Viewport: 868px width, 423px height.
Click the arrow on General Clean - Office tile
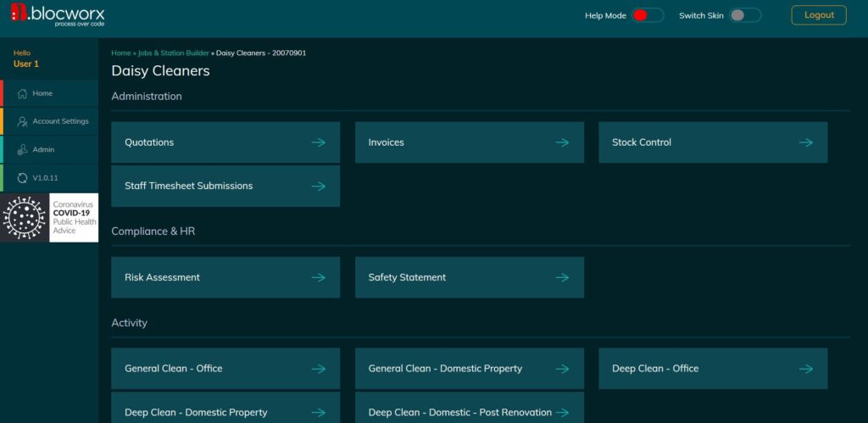(x=319, y=370)
